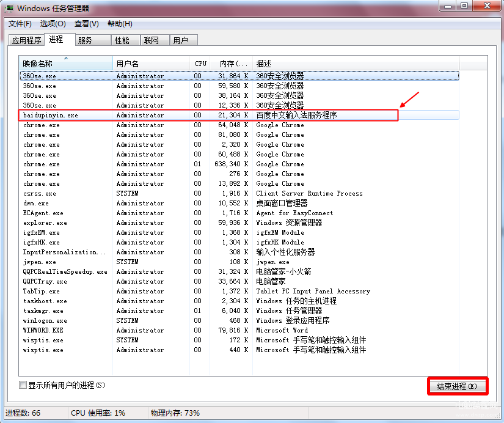Close the Task Manager window
The width and height of the screenshot is (504, 423).
[x=487, y=6]
